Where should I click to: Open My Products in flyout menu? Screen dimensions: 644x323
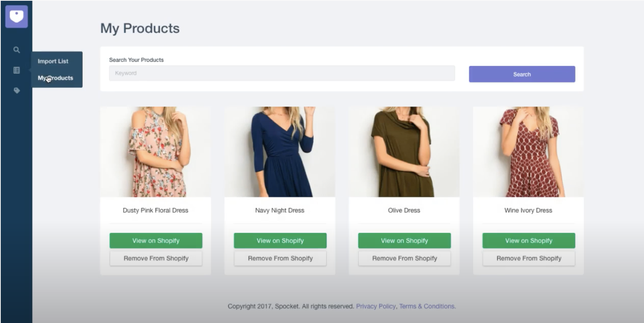[56, 78]
